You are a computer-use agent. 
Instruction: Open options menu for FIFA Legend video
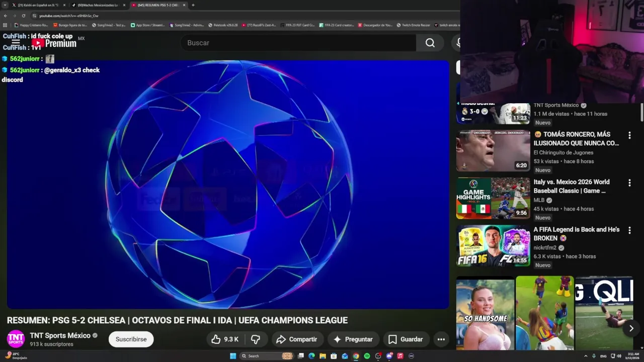(x=629, y=230)
